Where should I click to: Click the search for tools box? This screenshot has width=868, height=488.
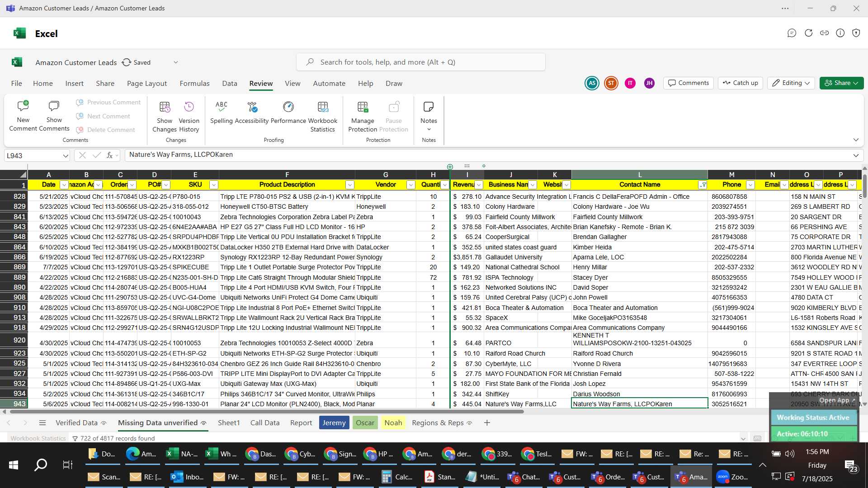(x=421, y=62)
